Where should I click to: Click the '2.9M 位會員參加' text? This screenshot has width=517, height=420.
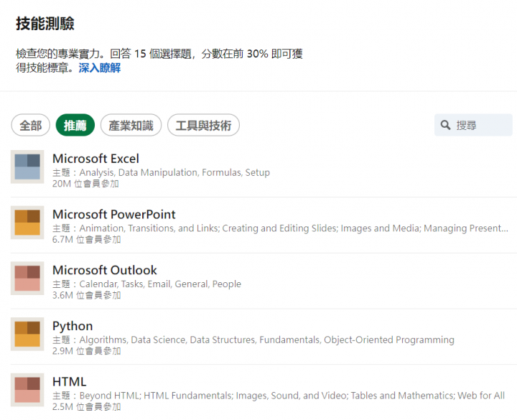86,351
